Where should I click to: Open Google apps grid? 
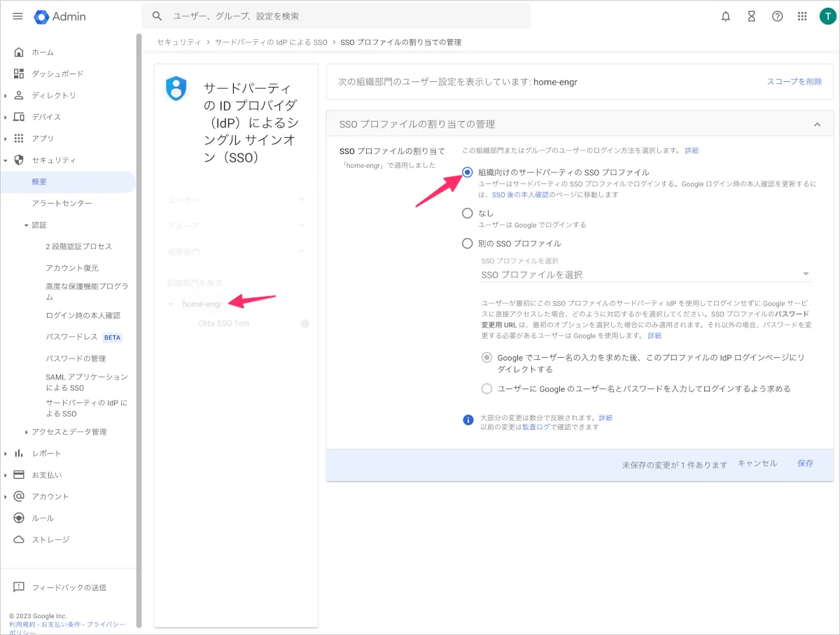click(x=802, y=16)
